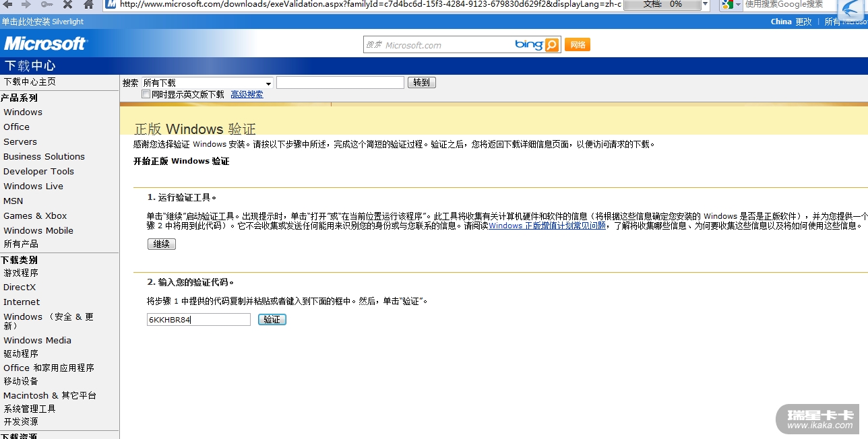Open Servers sidebar link
The width and height of the screenshot is (868, 439).
[x=20, y=141]
